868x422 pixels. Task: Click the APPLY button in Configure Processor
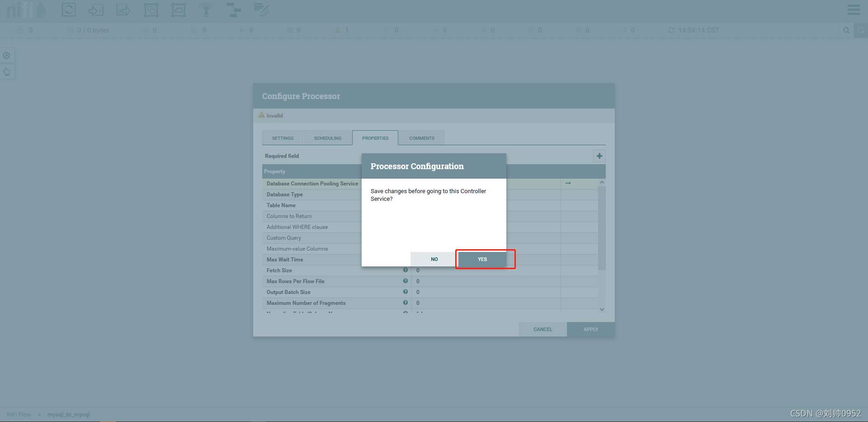coord(590,329)
